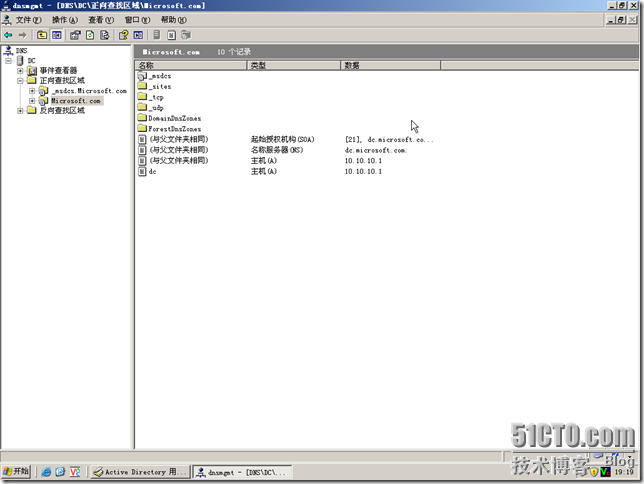Image resolution: width=644 pixels, height=484 pixels.
Task: Sort by the 类型 column header
Action: pos(294,65)
